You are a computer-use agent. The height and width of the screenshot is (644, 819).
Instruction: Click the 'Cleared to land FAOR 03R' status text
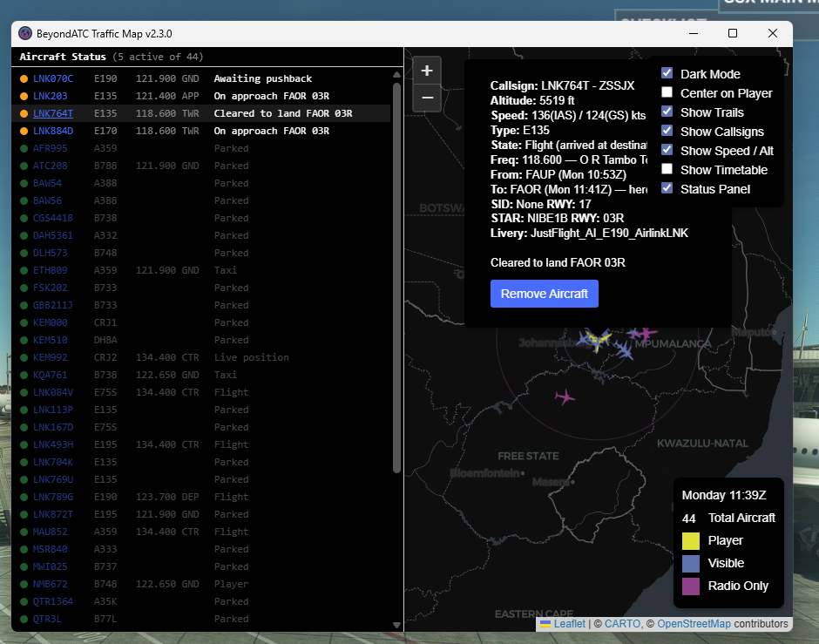pyautogui.click(x=283, y=113)
